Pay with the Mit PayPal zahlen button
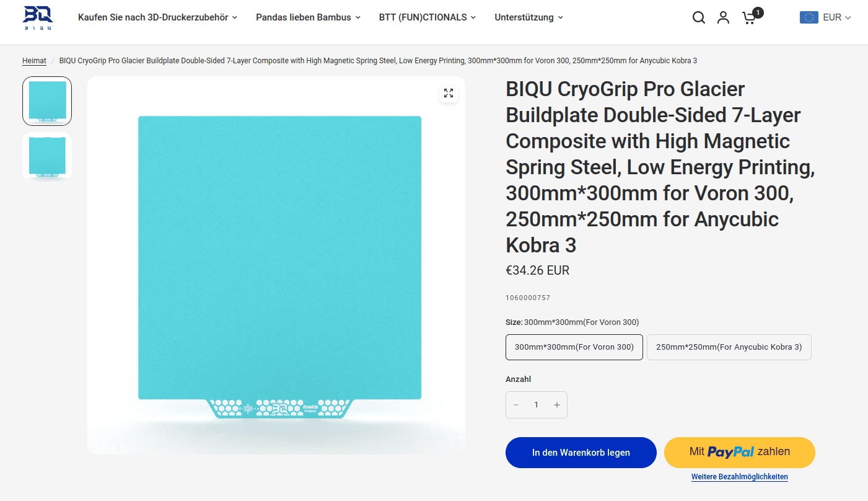Viewport: 868px width, 501px height. point(739,452)
